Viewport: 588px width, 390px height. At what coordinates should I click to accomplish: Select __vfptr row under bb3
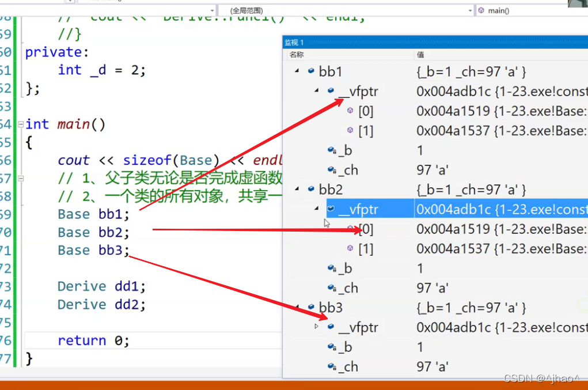(x=435, y=327)
